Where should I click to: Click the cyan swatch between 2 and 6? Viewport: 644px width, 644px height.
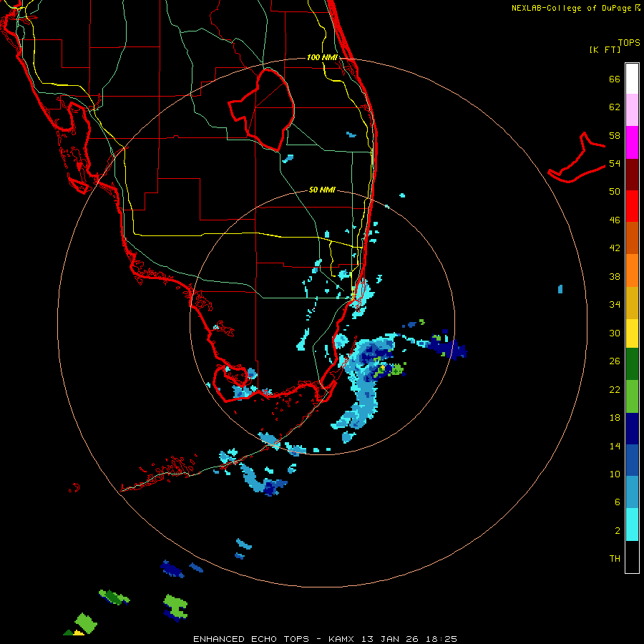632,525
